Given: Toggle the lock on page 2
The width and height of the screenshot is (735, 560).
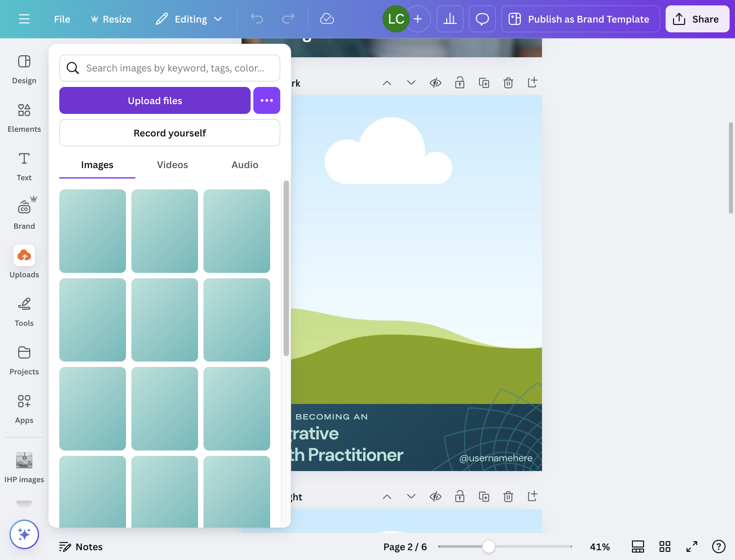Looking at the screenshot, I should [460, 83].
